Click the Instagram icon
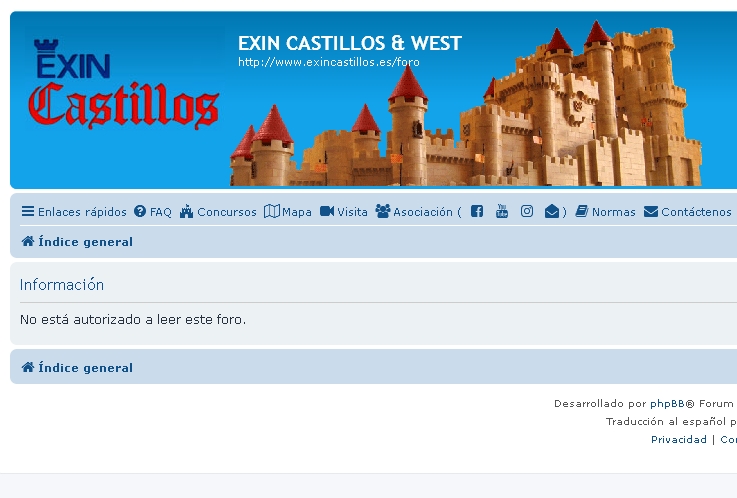 [x=527, y=211]
